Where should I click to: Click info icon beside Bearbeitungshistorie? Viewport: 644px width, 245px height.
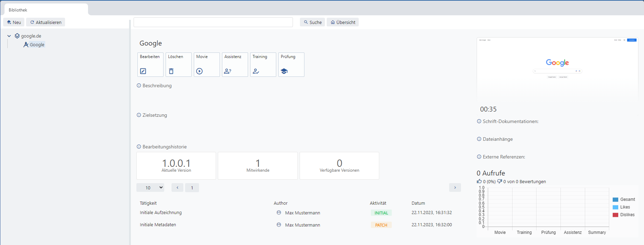pos(139,147)
